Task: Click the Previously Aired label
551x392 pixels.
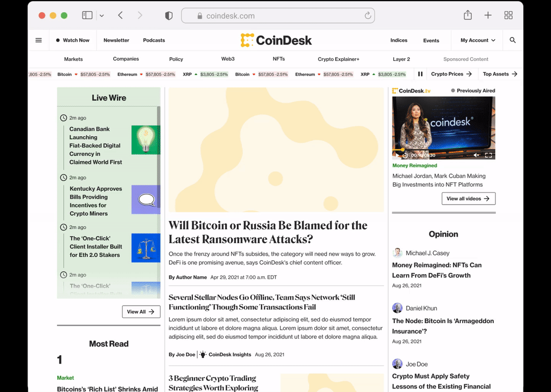Action: pos(473,90)
